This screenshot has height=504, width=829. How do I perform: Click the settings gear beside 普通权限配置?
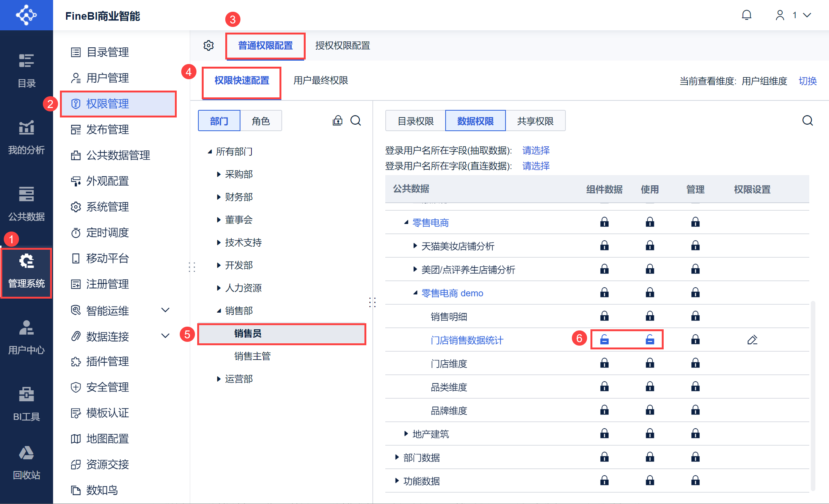tap(209, 45)
